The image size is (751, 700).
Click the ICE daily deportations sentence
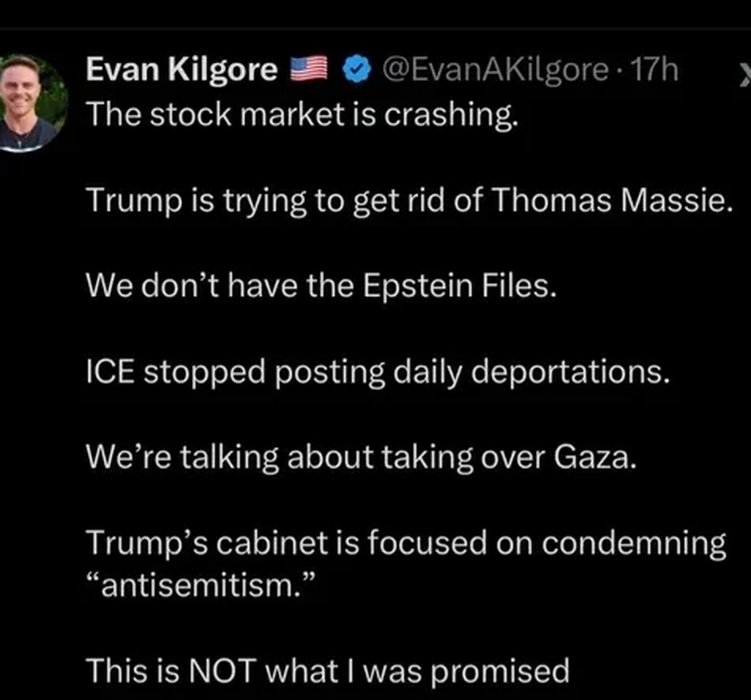point(378,372)
